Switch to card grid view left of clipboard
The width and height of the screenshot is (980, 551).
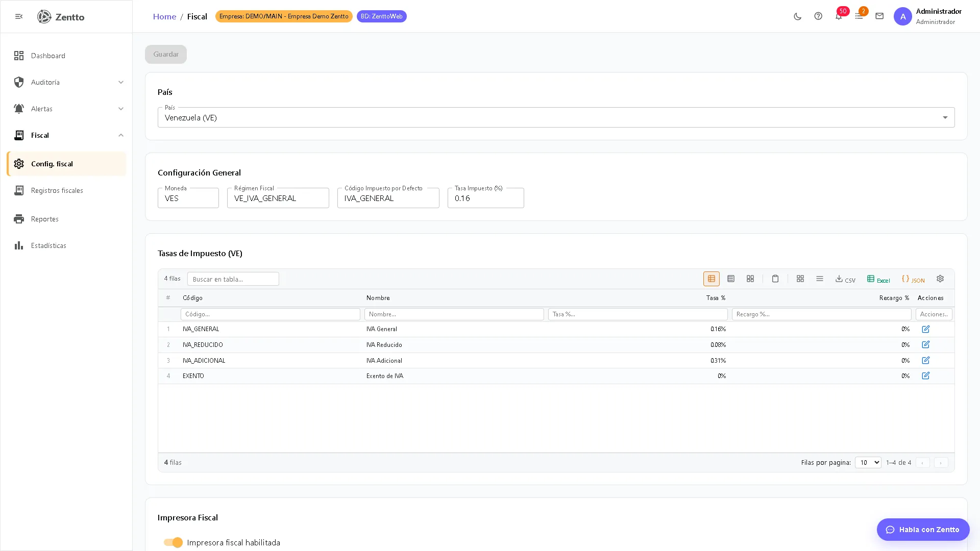click(x=750, y=279)
